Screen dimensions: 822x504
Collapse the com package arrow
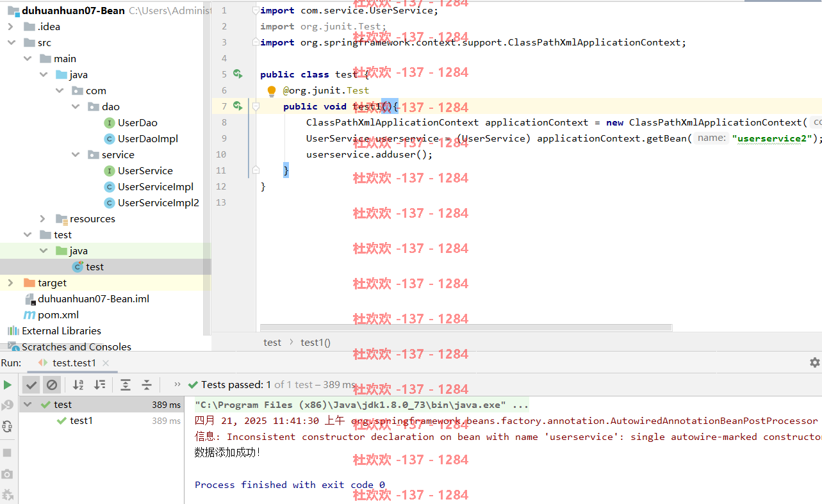59,91
